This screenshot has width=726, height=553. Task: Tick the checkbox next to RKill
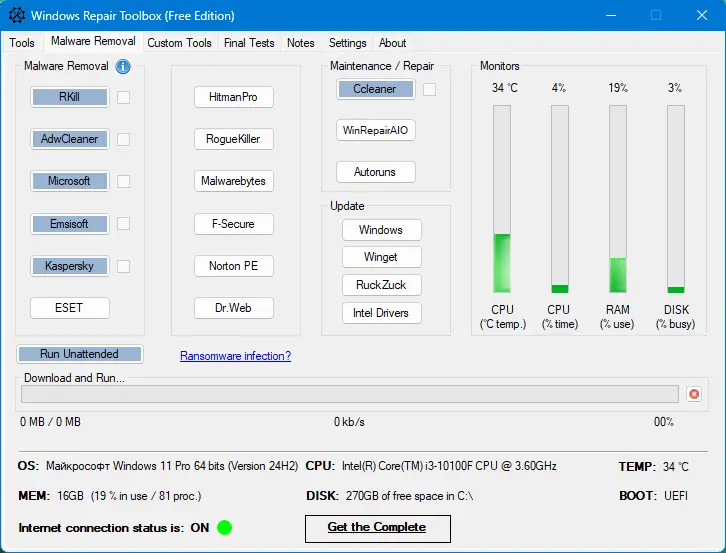pyautogui.click(x=123, y=97)
